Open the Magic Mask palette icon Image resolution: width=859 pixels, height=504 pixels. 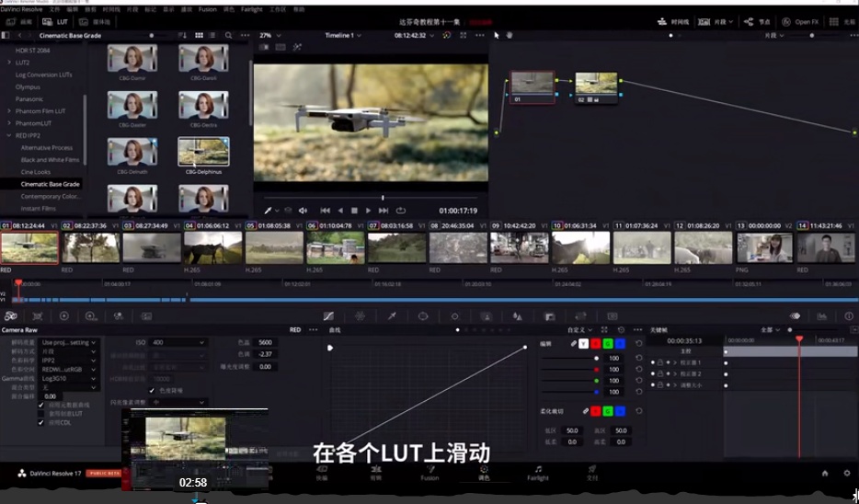coord(486,316)
